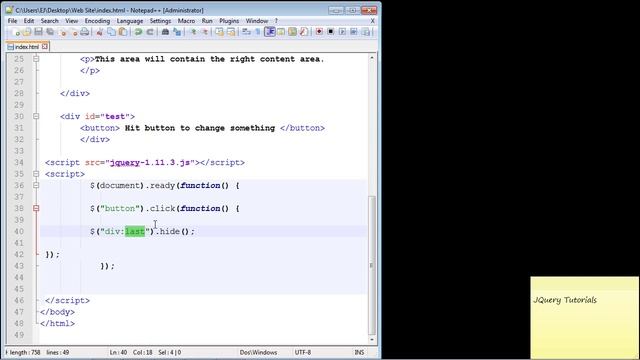Screen dimensions: 640x360
Task: Open the Window menu
Action: tap(257, 21)
